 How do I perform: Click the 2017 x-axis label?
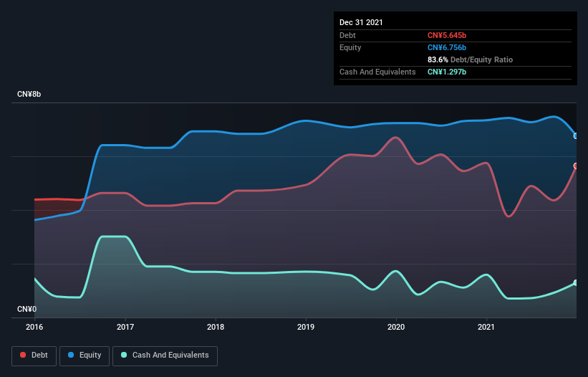pyautogui.click(x=125, y=327)
